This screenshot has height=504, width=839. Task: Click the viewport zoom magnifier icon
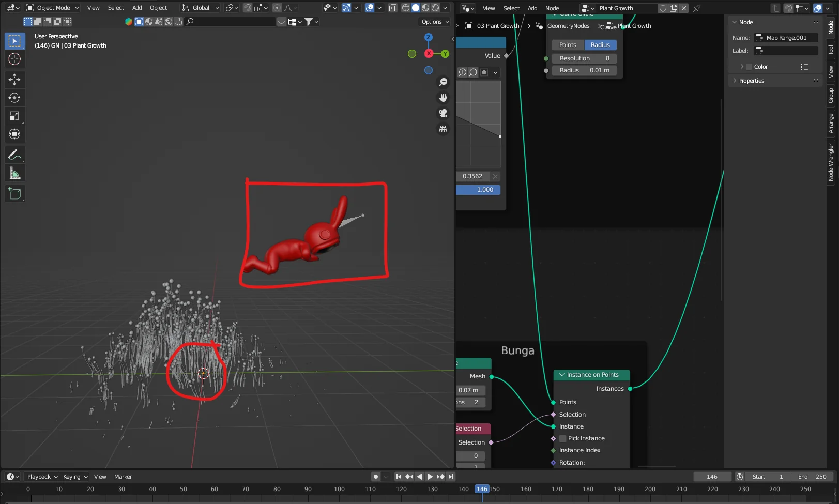(443, 82)
